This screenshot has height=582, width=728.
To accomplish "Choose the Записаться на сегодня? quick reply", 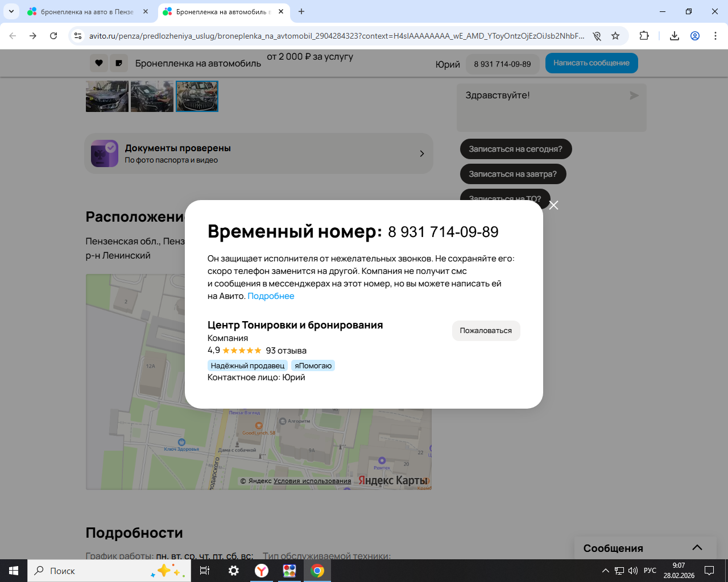I will pos(516,149).
